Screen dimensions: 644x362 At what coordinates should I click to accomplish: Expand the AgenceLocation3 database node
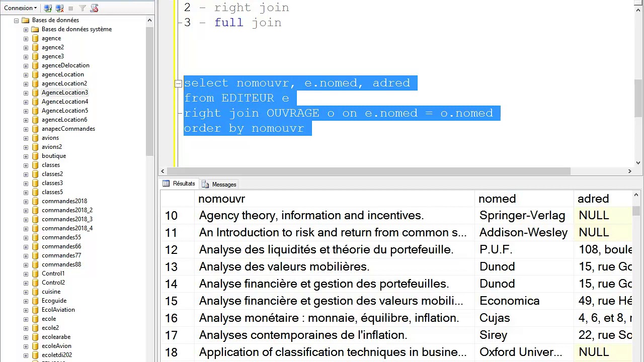pyautogui.click(x=26, y=93)
